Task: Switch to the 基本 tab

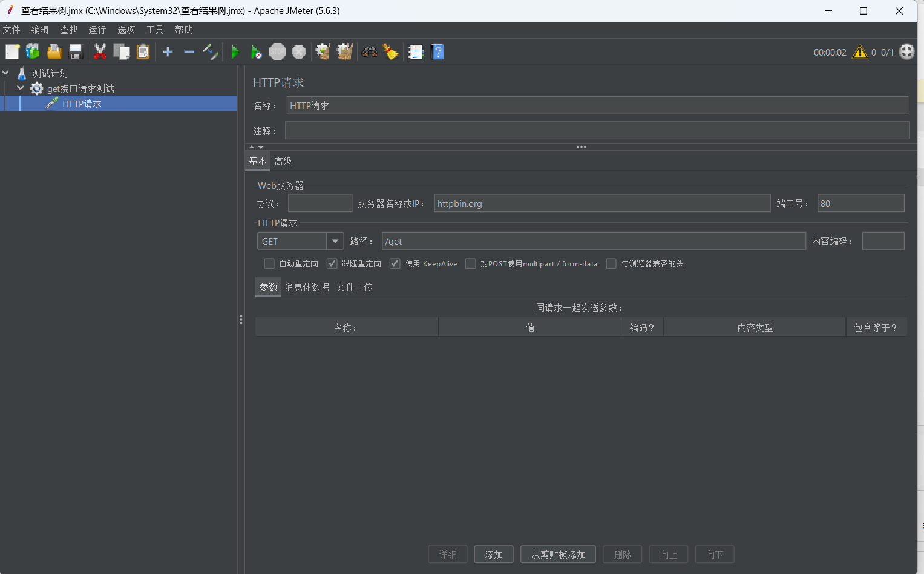Action: tap(258, 161)
